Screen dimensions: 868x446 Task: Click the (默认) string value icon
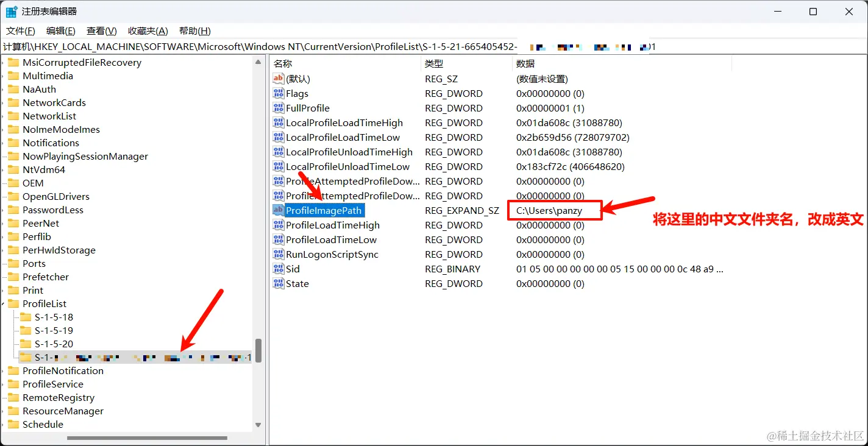pos(278,79)
